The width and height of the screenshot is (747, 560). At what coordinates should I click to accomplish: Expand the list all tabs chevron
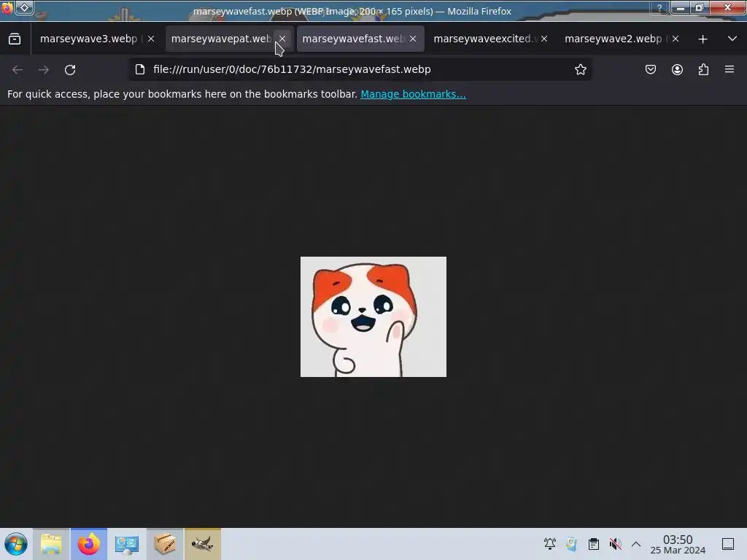click(732, 39)
